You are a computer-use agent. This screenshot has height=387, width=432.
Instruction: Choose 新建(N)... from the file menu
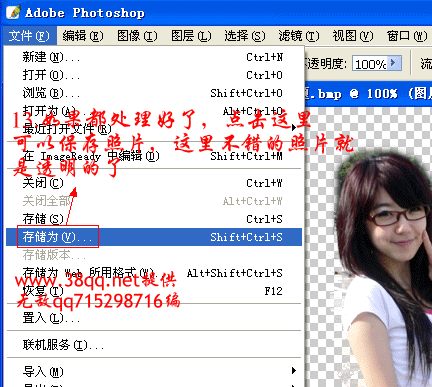tap(154, 57)
